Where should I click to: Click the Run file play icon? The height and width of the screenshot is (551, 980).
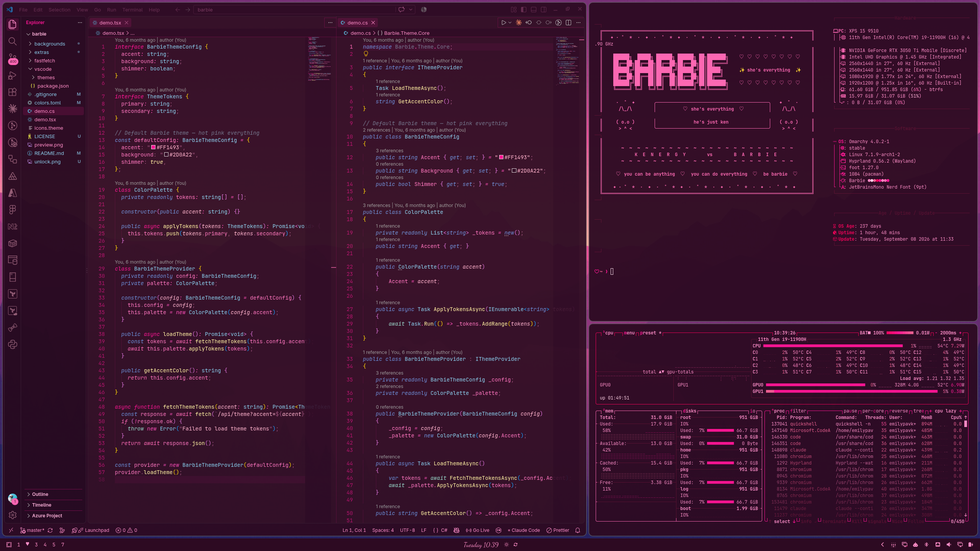(x=503, y=23)
